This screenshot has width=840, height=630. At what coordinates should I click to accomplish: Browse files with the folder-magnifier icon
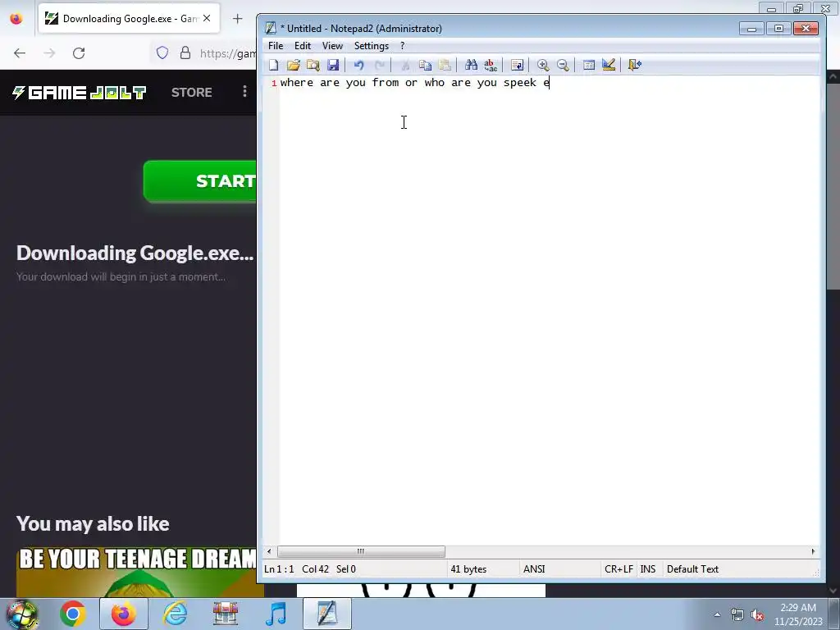point(313,65)
